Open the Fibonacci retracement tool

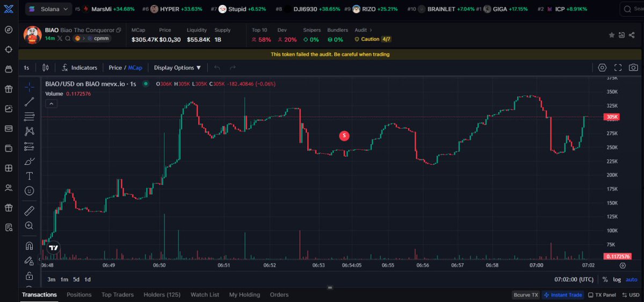[29, 116]
